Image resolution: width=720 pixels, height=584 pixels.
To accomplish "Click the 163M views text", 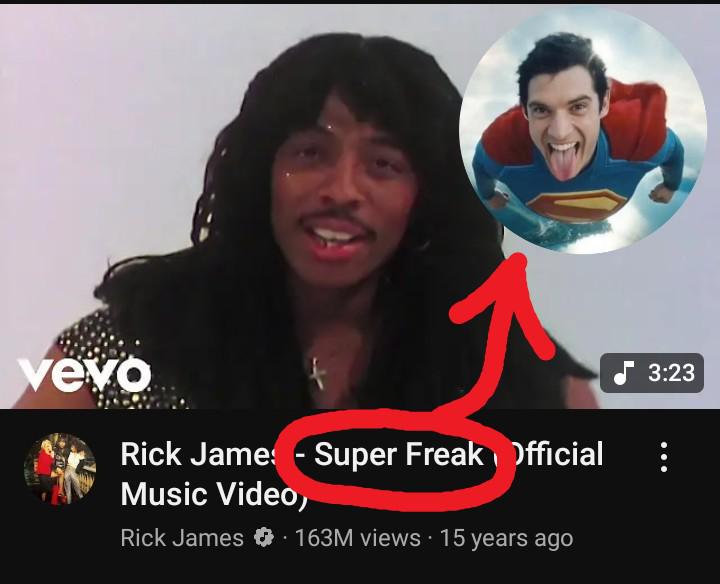I will click(x=358, y=538).
